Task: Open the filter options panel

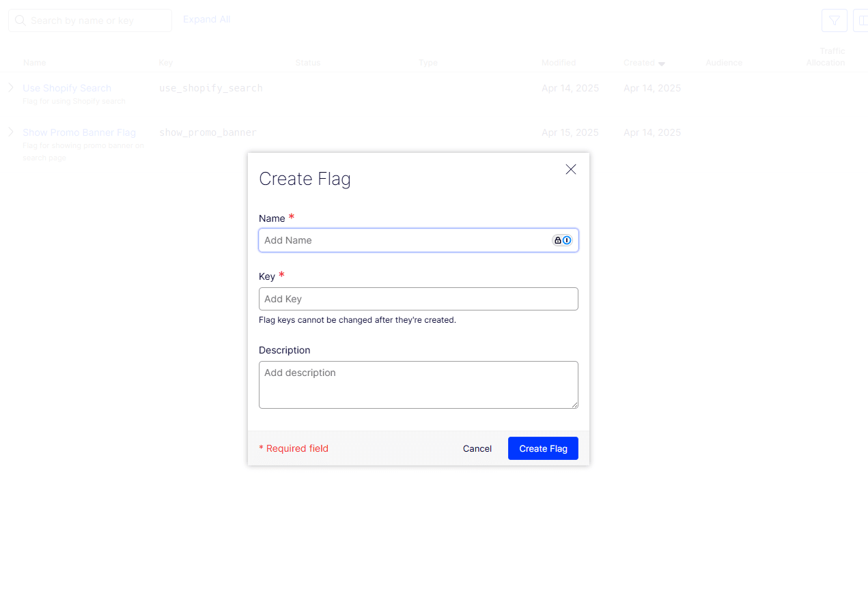Action: coord(834,20)
